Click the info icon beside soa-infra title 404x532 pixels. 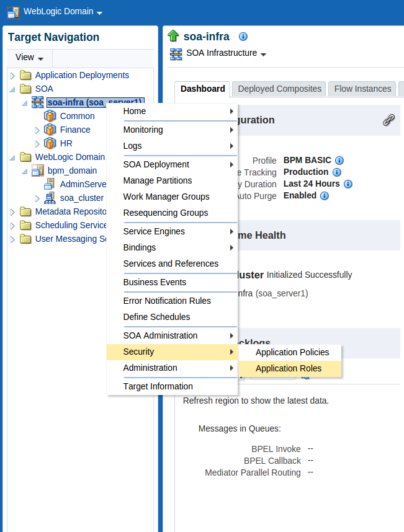(x=243, y=37)
